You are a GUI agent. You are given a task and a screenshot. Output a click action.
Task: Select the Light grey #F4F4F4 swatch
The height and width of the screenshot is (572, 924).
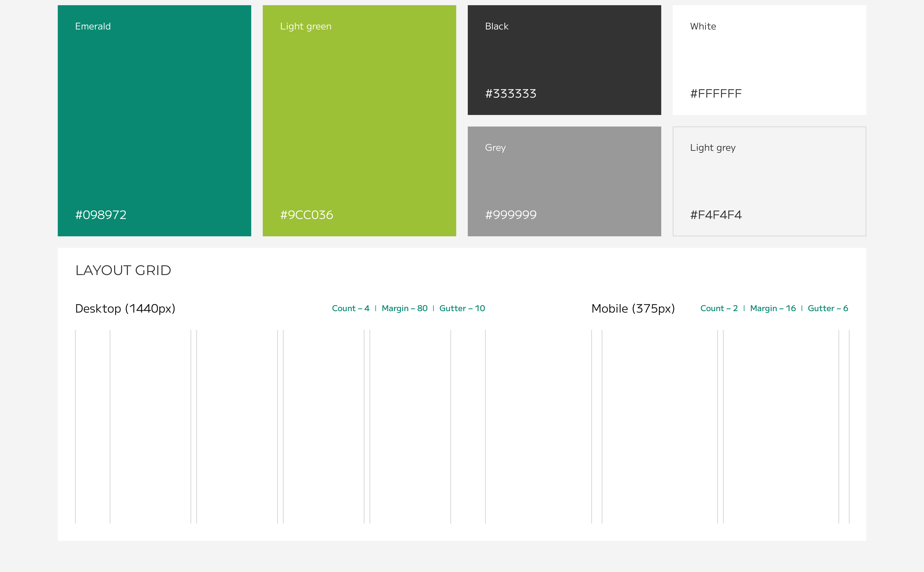pyautogui.click(x=769, y=181)
